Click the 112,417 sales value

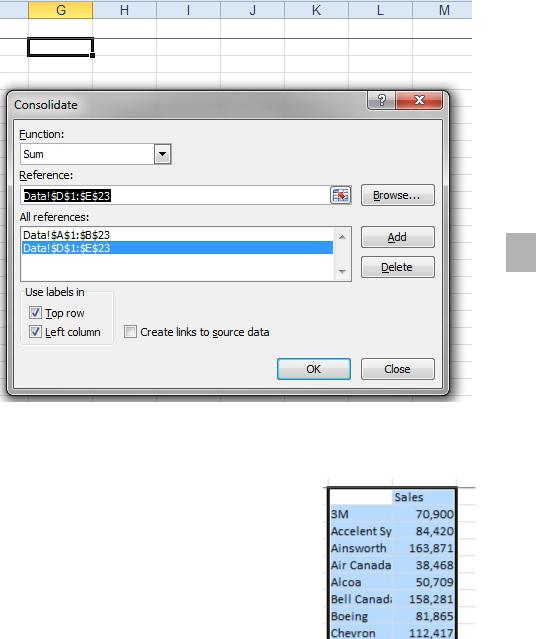424,633
